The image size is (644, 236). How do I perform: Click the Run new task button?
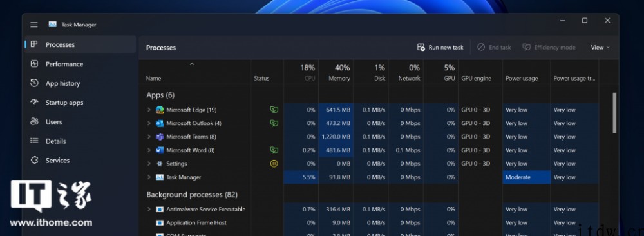tap(440, 48)
